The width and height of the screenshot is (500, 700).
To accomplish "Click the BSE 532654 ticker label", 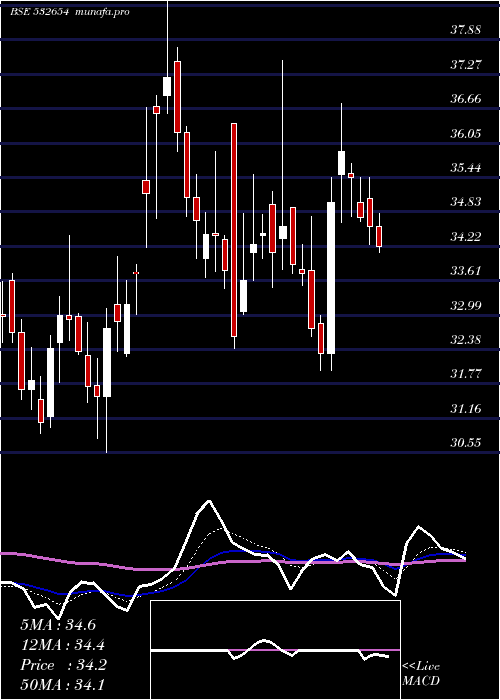I will pos(39,12).
